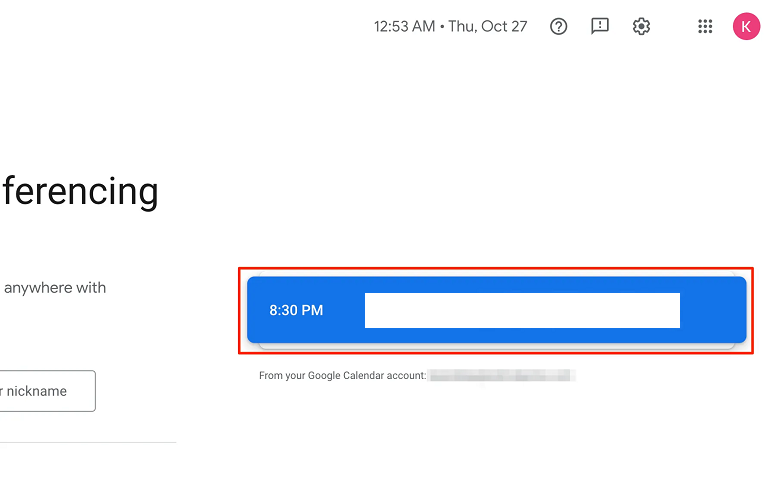Open the Report a problem feedback icon
Screen dimensions: 776x482
(600, 26)
